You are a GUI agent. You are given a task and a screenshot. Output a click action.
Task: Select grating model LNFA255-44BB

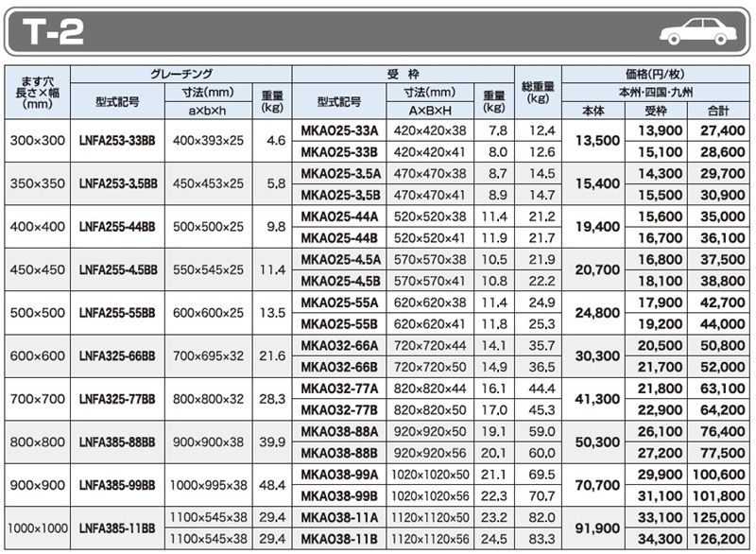[x=117, y=227]
